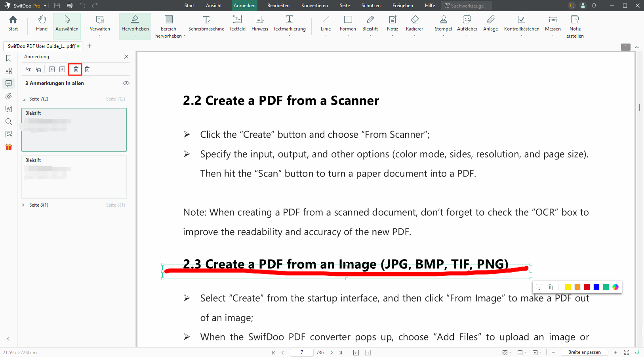
Task: Open the Konvertieren menu tab
Action: point(314,6)
